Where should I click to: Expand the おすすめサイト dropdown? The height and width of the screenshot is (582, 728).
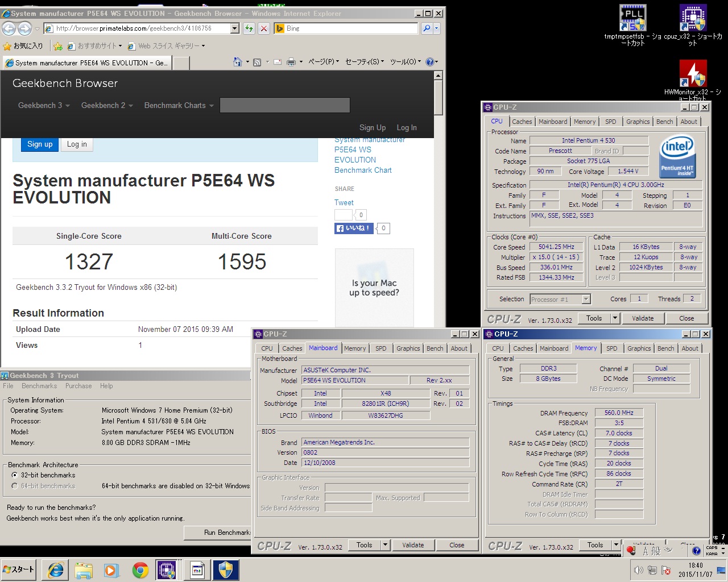tap(120, 46)
